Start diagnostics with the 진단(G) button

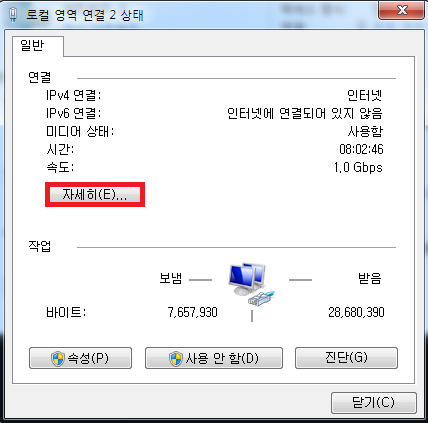346,358
